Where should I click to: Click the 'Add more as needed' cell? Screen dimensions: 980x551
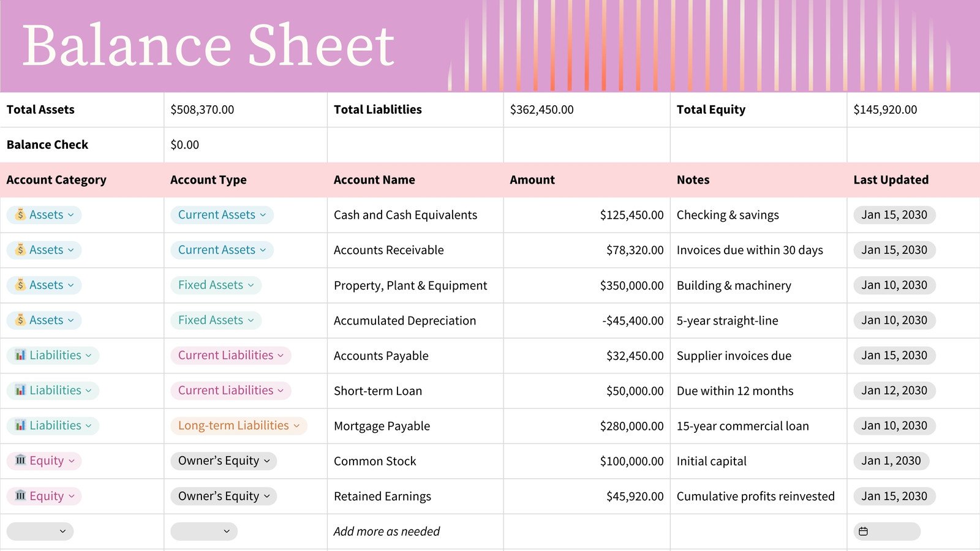[x=386, y=531]
